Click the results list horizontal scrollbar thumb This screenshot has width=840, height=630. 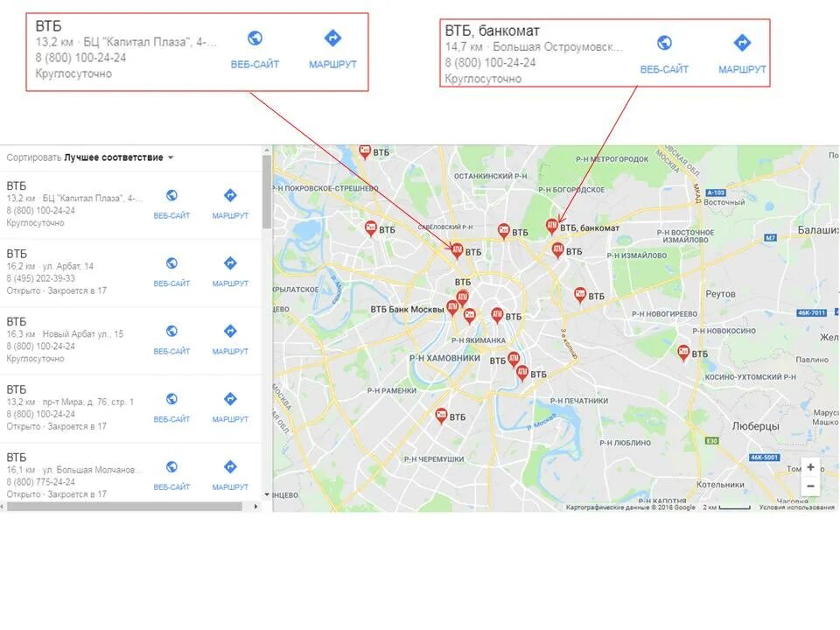pyautogui.click(x=124, y=507)
